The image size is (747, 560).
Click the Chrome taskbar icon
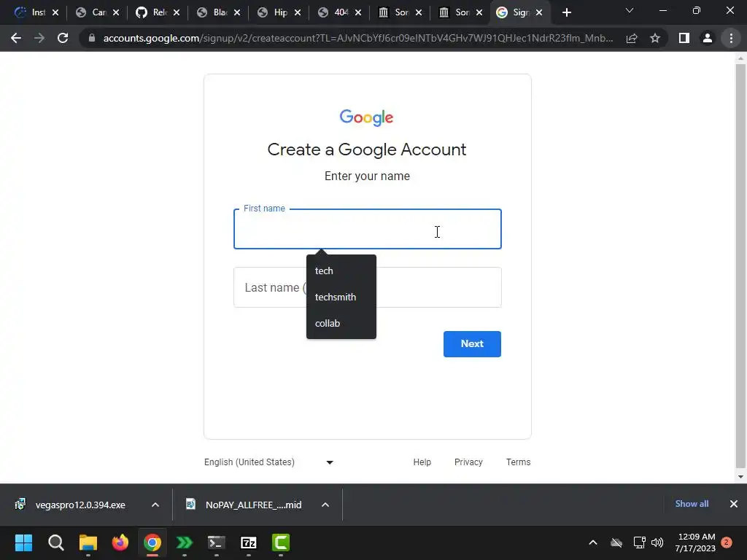point(152,542)
